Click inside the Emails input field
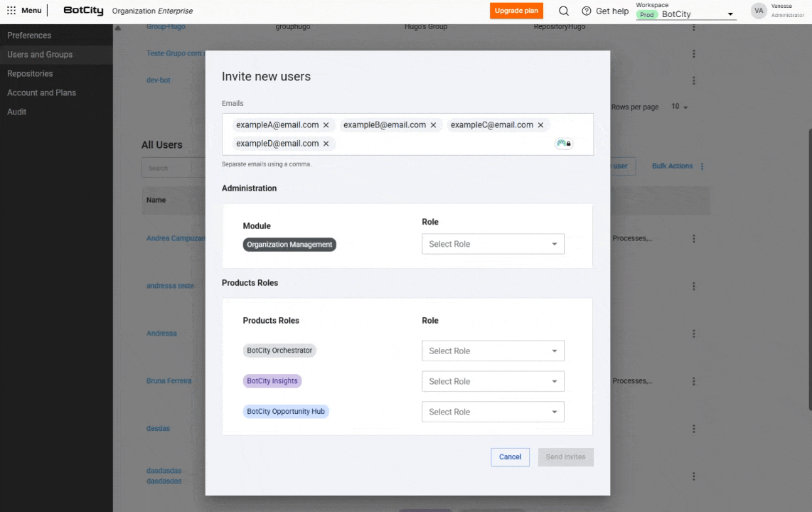Image resolution: width=812 pixels, height=512 pixels. (441, 144)
